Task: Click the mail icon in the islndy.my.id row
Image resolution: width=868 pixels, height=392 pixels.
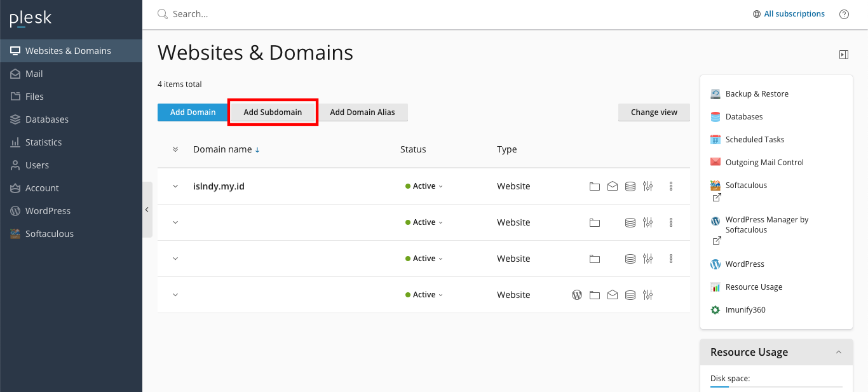Action: pyautogui.click(x=612, y=186)
